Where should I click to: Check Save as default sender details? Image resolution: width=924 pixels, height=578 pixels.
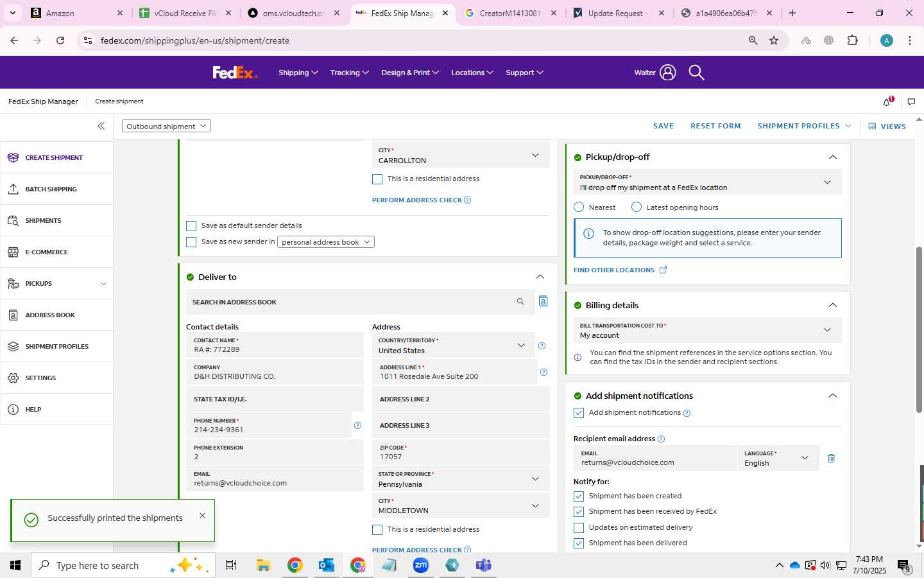pyautogui.click(x=191, y=226)
